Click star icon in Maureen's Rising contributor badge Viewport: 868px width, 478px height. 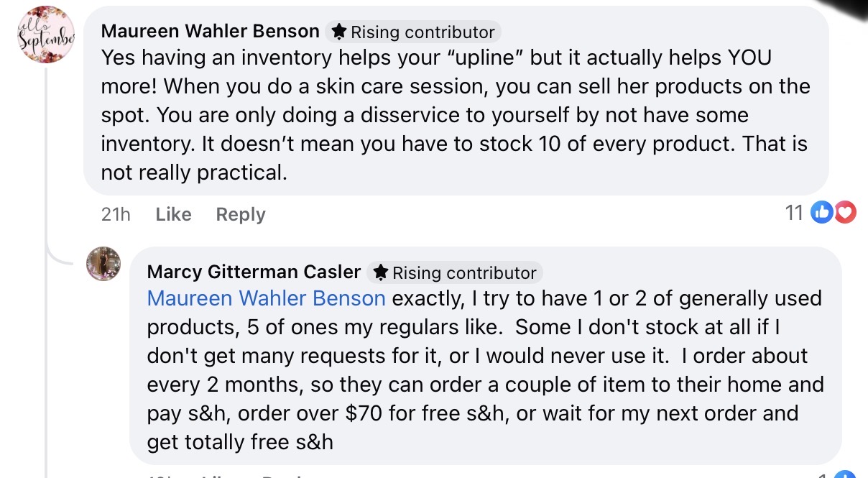[339, 32]
